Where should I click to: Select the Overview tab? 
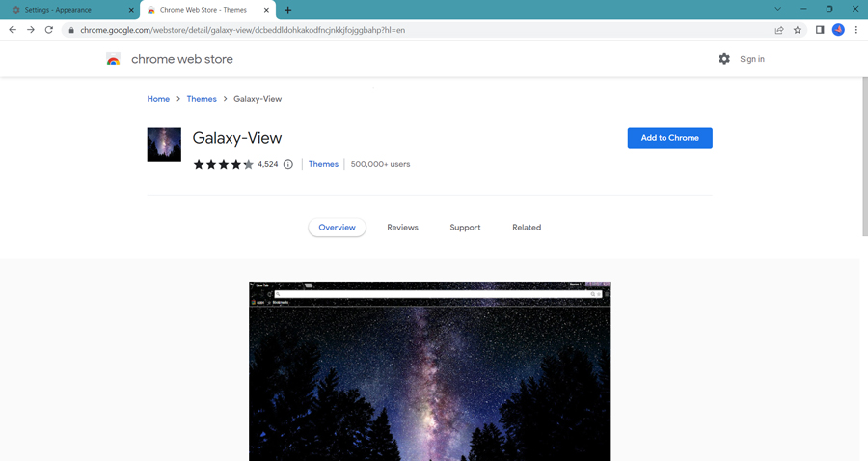click(x=338, y=228)
